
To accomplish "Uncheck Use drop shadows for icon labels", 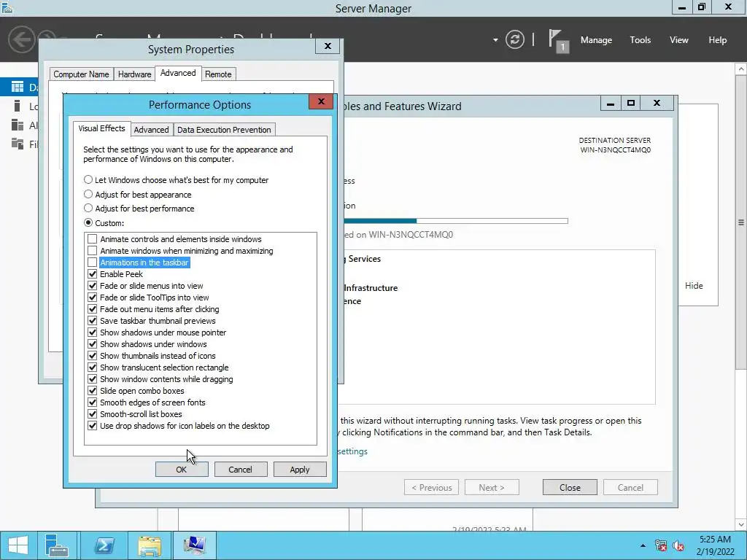I will tap(93, 426).
